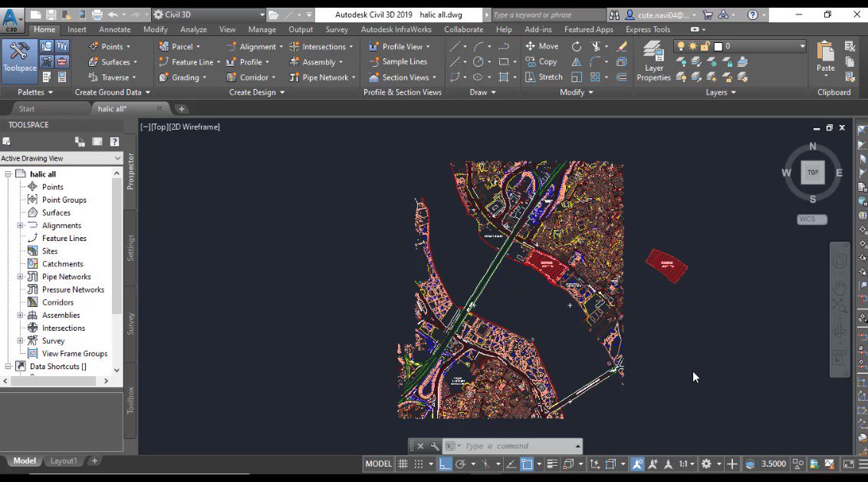Image resolution: width=868 pixels, height=482 pixels.
Task: Open Layer Properties manager
Action: (x=653, y=61)
